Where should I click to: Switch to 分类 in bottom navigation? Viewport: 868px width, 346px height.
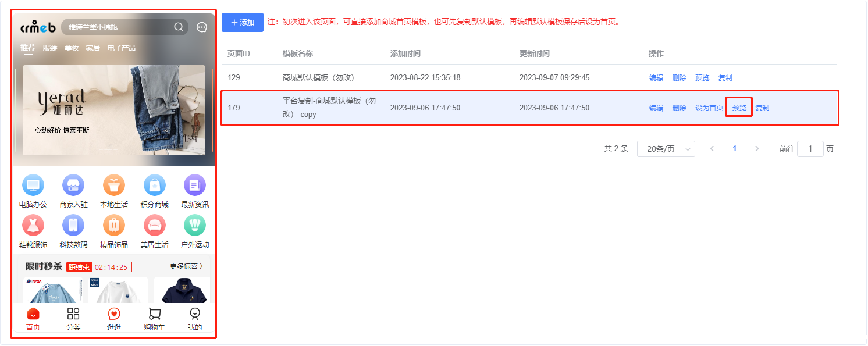73,315
